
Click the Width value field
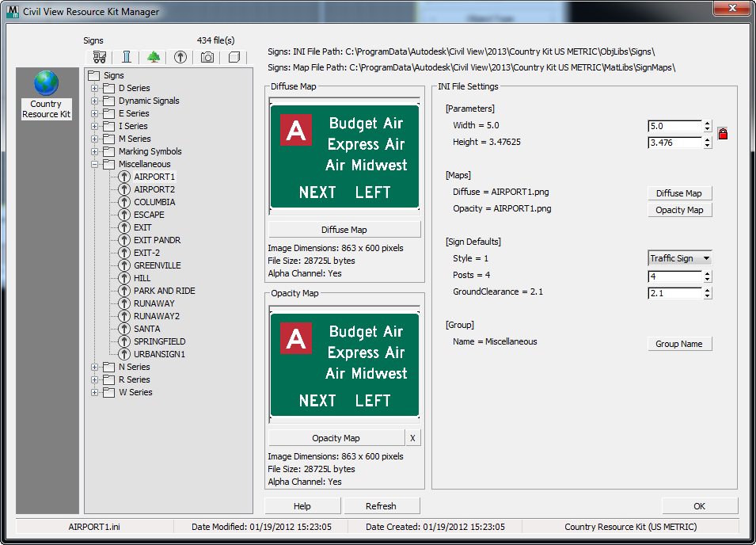click(675, 126)
